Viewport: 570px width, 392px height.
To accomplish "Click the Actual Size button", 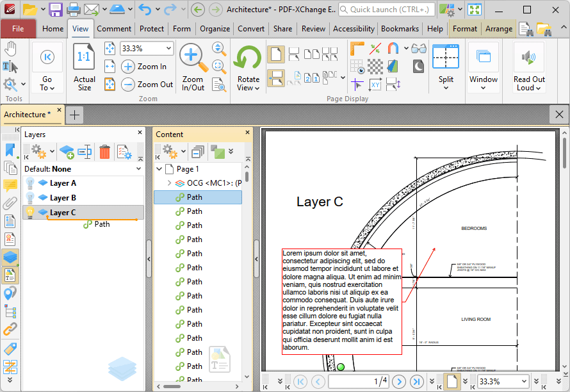I will (x=85, y=67).
